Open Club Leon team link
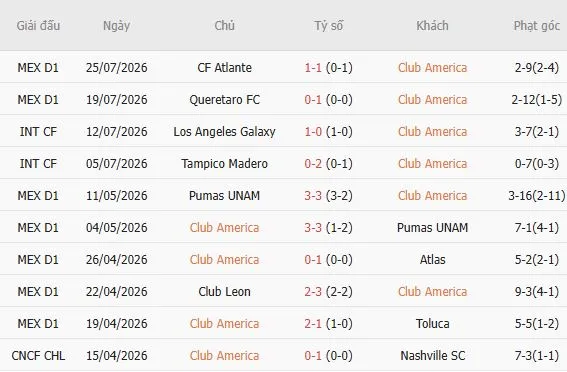 [225, 291]
